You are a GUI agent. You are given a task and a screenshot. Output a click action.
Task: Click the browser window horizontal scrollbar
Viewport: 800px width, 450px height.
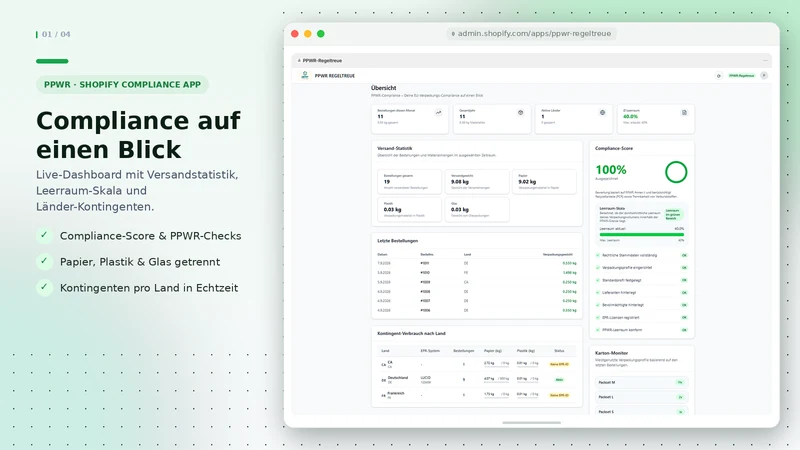click(x=531, y=422)
